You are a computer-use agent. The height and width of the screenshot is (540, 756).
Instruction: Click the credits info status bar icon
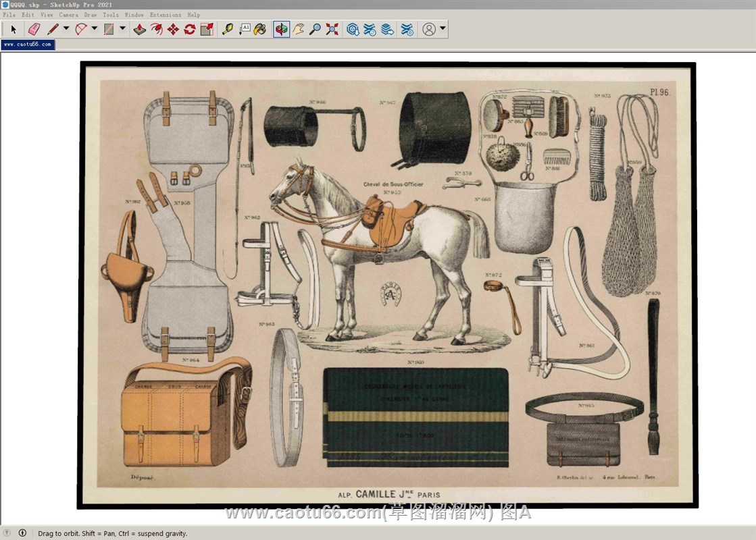point(22,533)
